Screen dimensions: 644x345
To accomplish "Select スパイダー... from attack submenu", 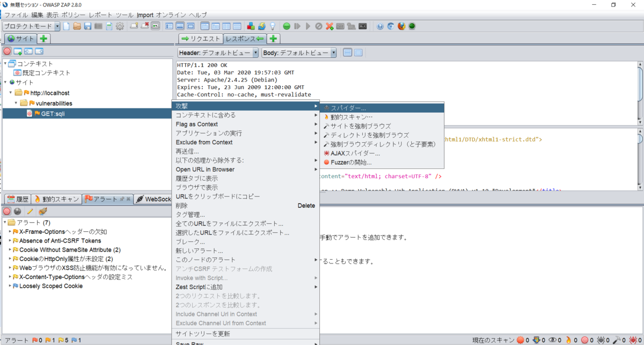I will point(383,108).
